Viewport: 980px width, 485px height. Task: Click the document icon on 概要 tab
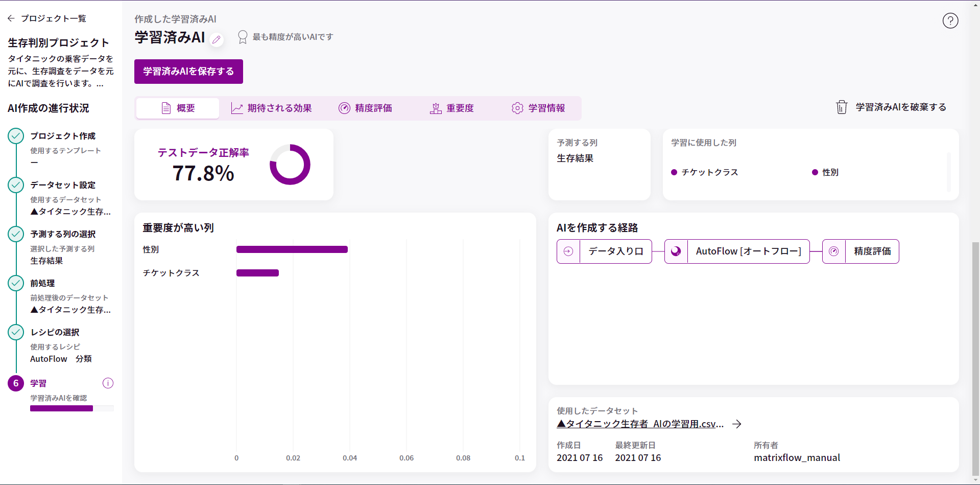166,108
